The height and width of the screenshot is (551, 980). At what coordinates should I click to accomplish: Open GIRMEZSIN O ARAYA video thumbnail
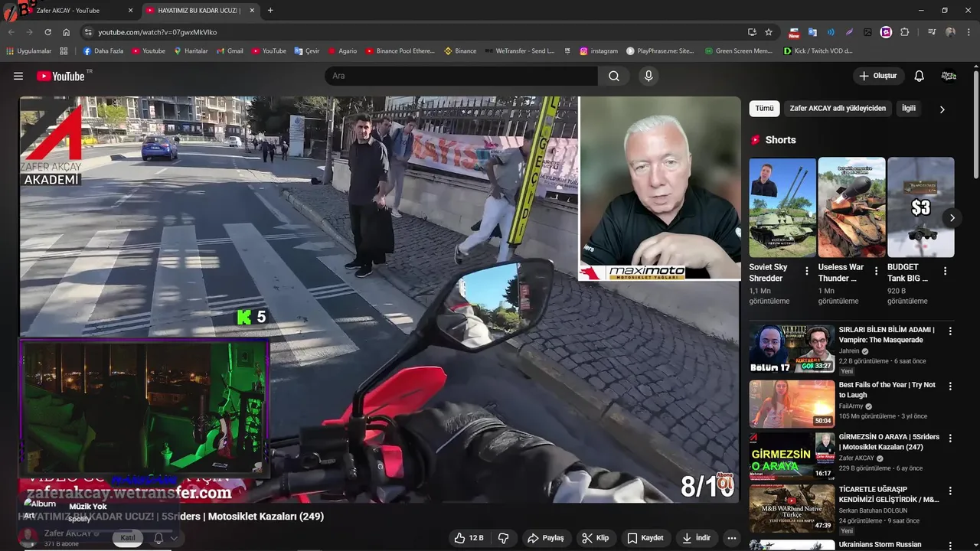[x=792, y=455]
